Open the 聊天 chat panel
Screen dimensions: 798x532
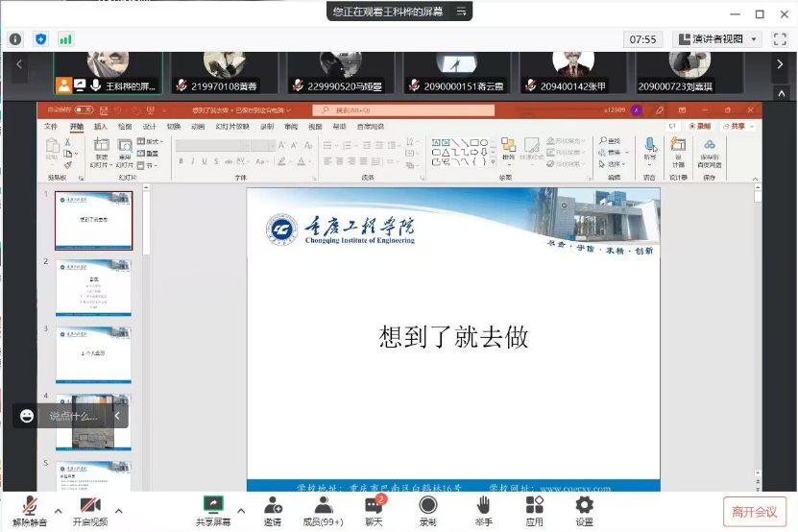pyautogui.click(x=374, y=509)
